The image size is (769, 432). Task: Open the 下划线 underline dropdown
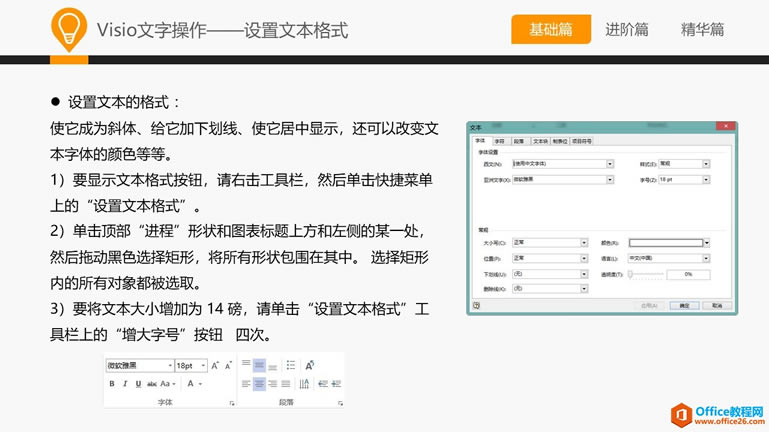click(584, 274)
